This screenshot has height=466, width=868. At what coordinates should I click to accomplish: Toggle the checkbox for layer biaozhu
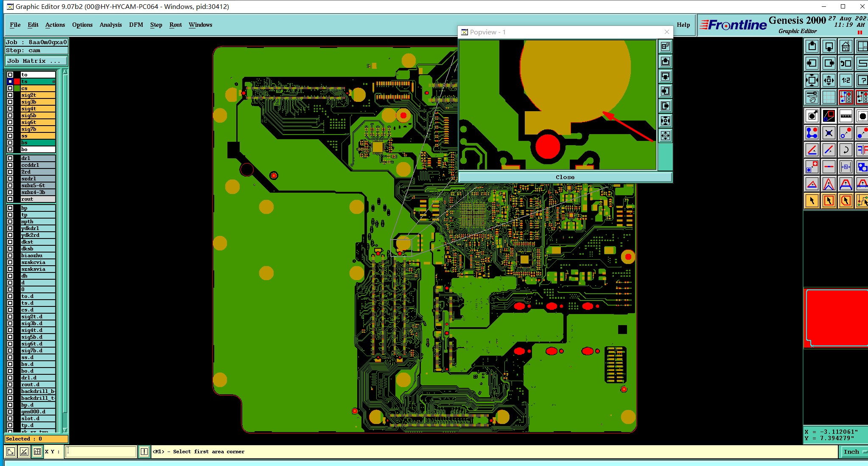pyautogui.click(x=10, y=255)
